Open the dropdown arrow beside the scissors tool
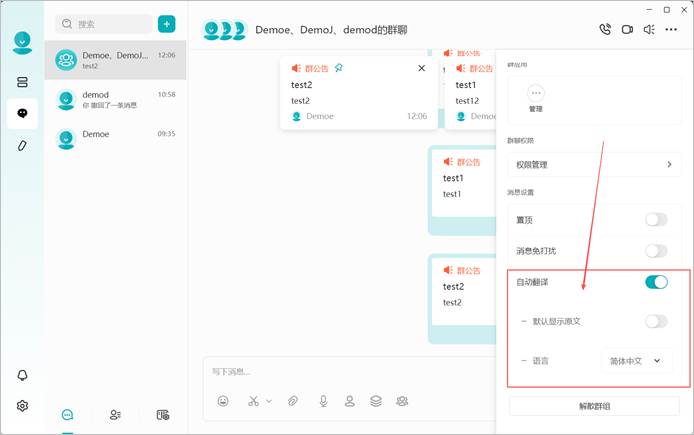The image size is (694, 435). point(269,401)
